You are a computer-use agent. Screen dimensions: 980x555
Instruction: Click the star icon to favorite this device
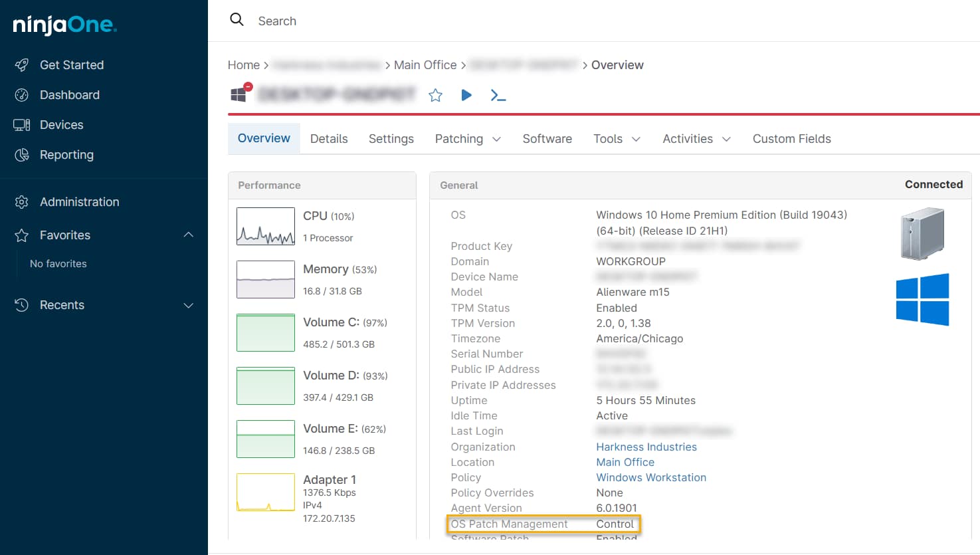click(x=435, y=95)
